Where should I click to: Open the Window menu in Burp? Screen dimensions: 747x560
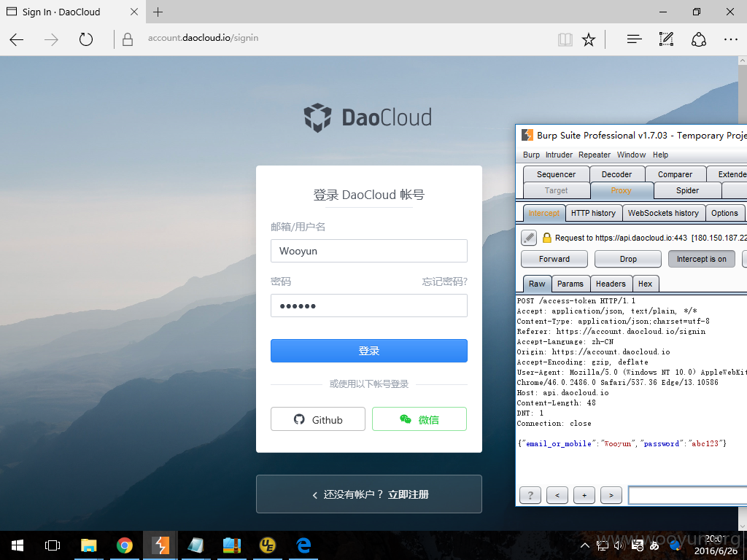(631, 155)
